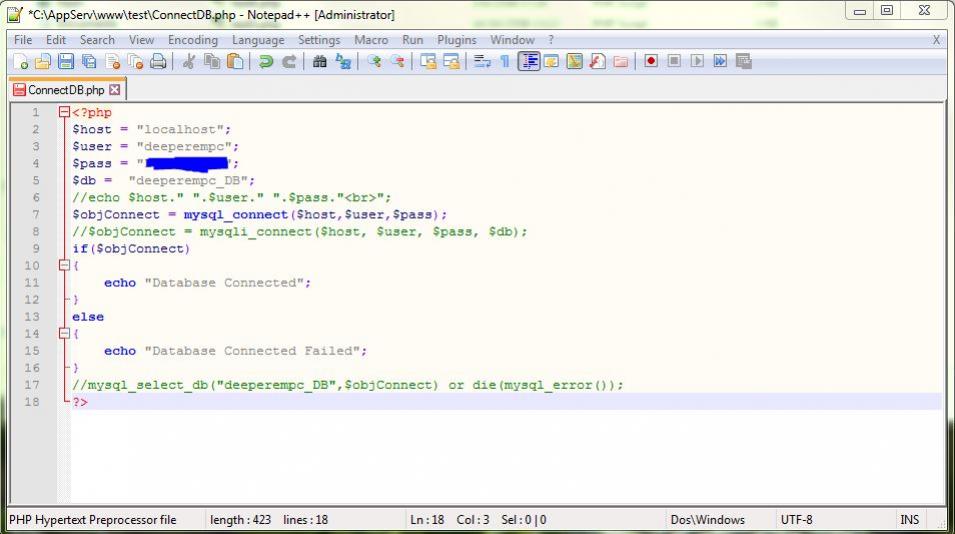Stop macro recording square icon
The height and width of the screenshot is (534, 955).
(674, 61)
